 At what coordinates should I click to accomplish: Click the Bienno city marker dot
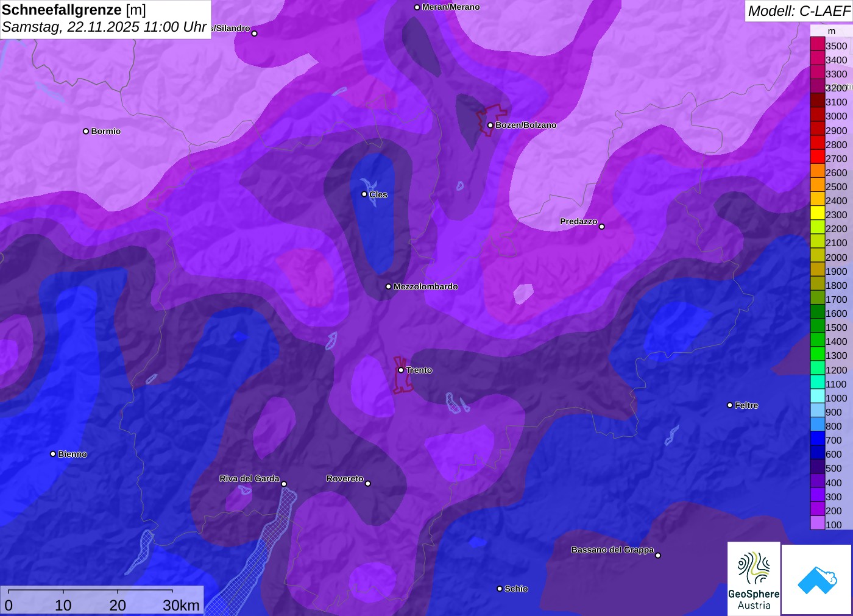click(53, 454)
